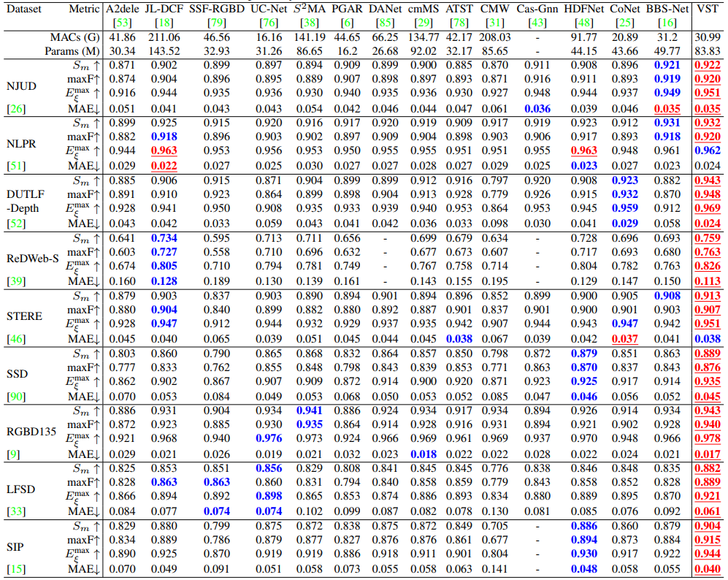Open citation [43] under Cas-Gnn
This screenshot has width=728, height=580.
coord(537,23)
